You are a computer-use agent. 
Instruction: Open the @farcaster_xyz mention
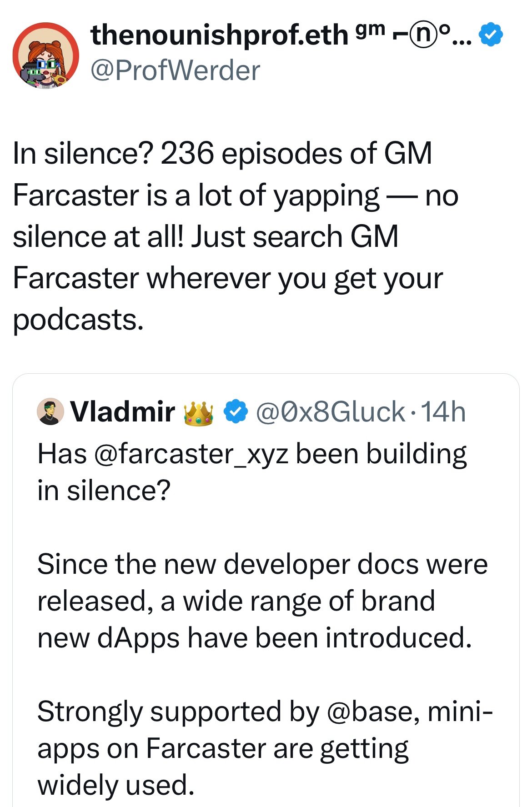click(191, 454)
